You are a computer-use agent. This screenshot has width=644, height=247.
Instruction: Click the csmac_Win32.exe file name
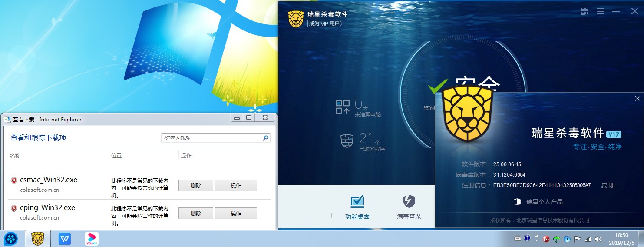(x=49, y=180)
